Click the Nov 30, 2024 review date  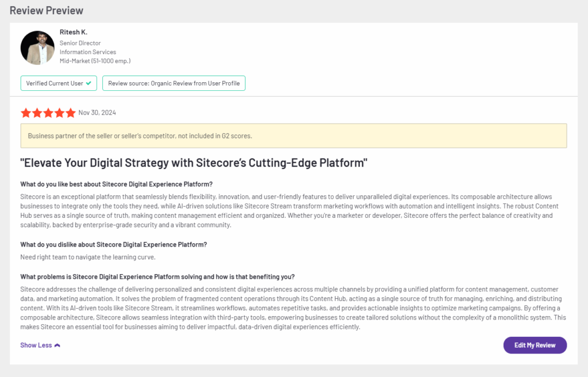(97, 113)
